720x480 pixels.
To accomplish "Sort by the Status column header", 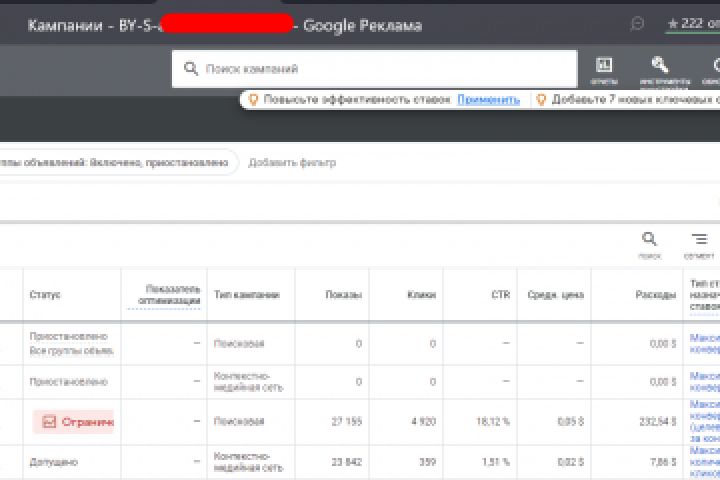I will point(45,294).
